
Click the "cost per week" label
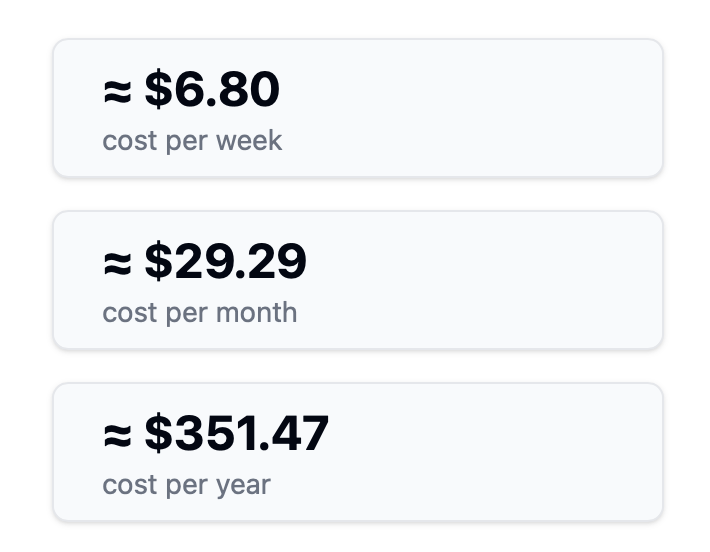(192, 141)
